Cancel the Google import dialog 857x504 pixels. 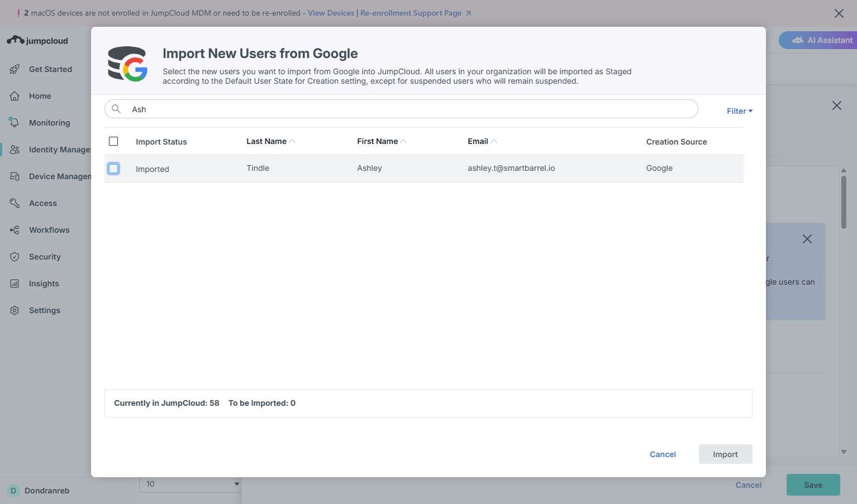(x=663, y=454)
